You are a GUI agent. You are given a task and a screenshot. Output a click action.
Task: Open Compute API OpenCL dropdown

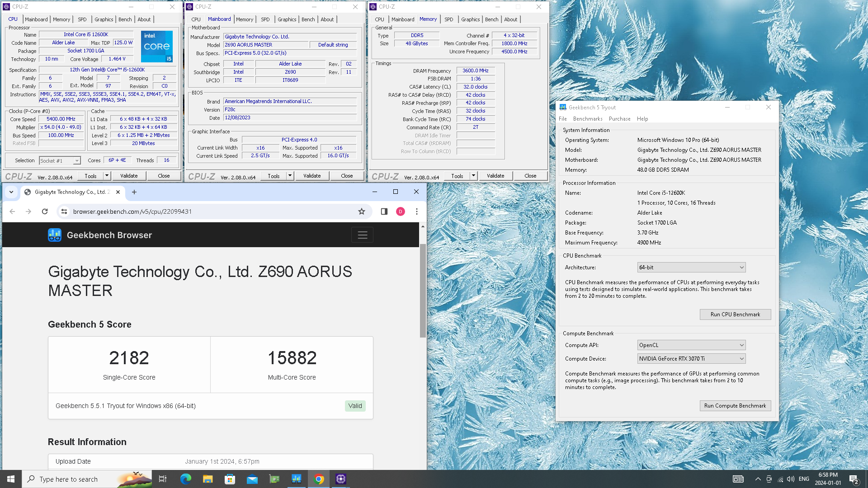(691, 345)
